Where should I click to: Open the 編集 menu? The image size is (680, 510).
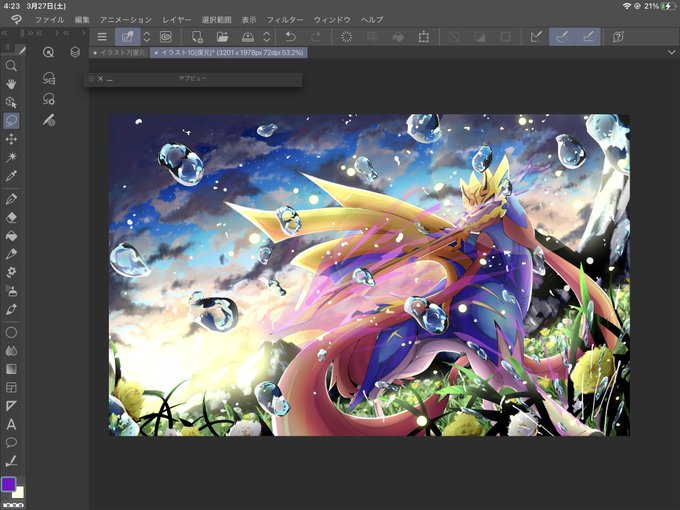coord(82,20)
